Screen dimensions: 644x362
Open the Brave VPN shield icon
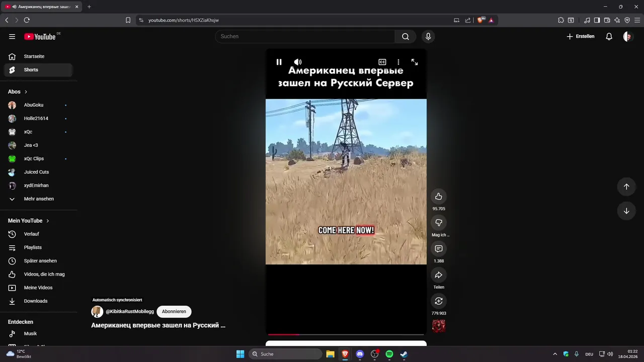point(627,20)
